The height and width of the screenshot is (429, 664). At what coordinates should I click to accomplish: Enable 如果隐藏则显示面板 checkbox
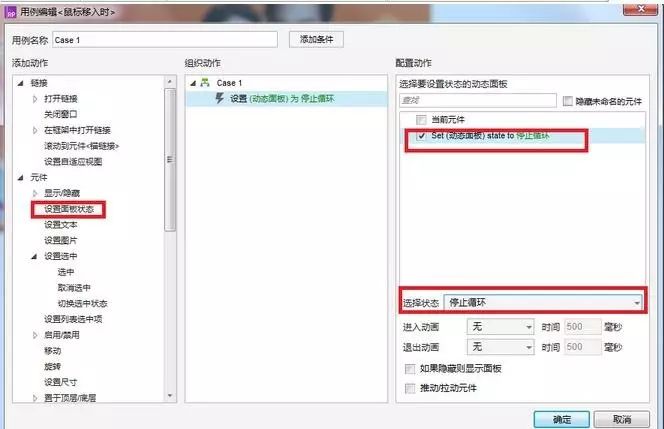[410, 369]
